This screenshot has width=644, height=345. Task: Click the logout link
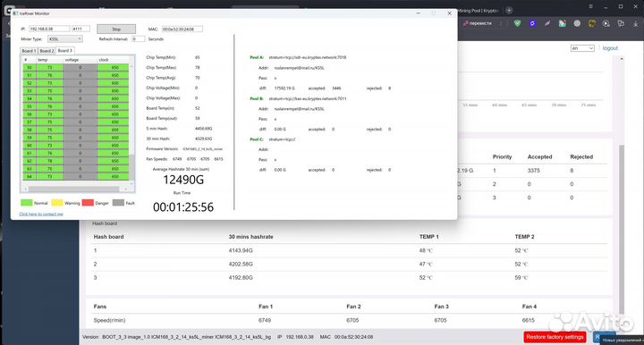point(610,48)
